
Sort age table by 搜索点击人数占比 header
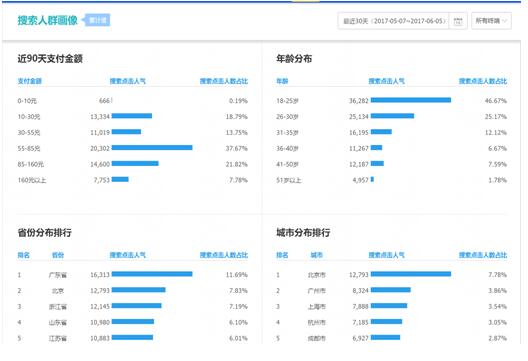(483, 81)
